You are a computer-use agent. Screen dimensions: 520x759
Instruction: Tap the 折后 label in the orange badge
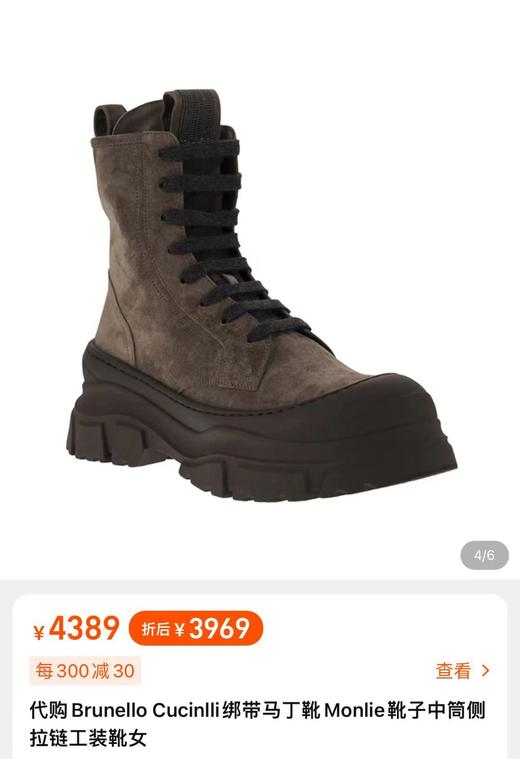[x=156, y=629]
